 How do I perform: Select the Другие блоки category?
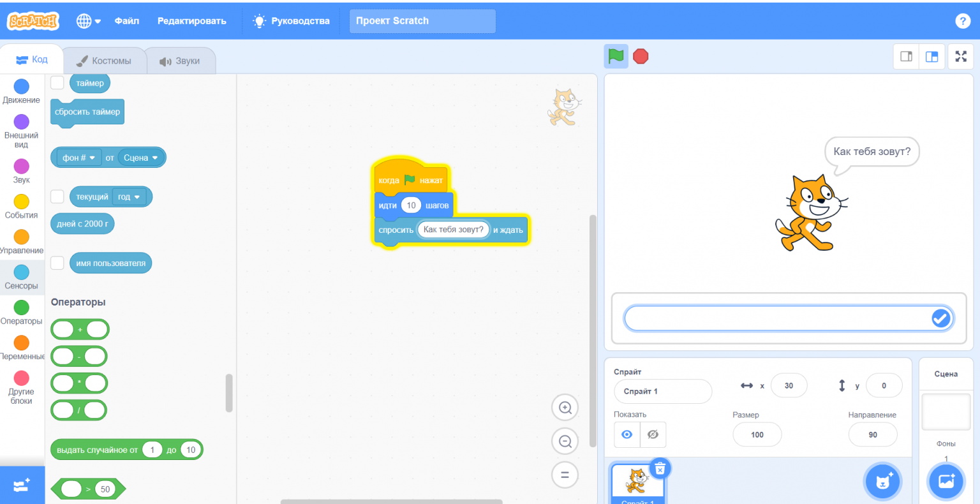(22, 387)
